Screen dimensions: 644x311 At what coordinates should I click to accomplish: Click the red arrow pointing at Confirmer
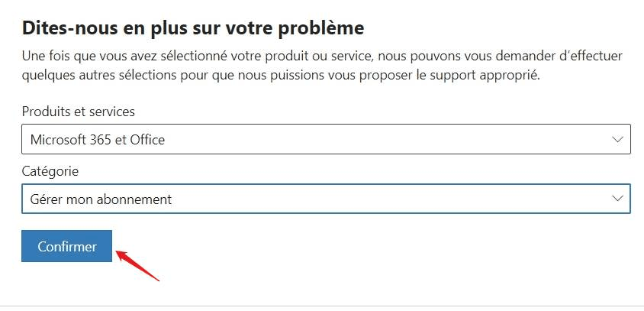point(137,266)
